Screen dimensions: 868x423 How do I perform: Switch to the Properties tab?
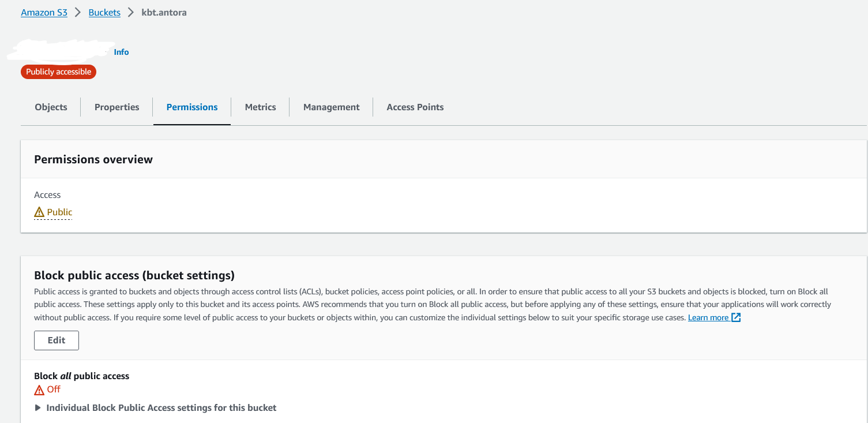point(117,107)
